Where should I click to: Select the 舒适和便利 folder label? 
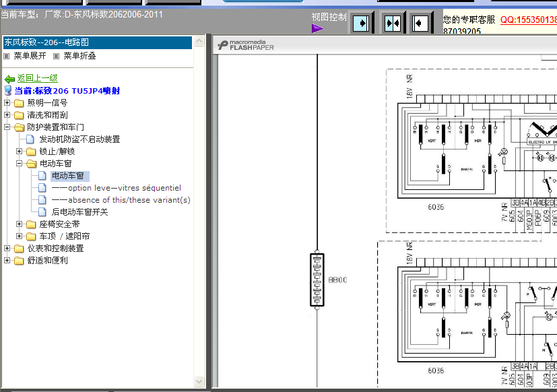[x=47, y=261]
